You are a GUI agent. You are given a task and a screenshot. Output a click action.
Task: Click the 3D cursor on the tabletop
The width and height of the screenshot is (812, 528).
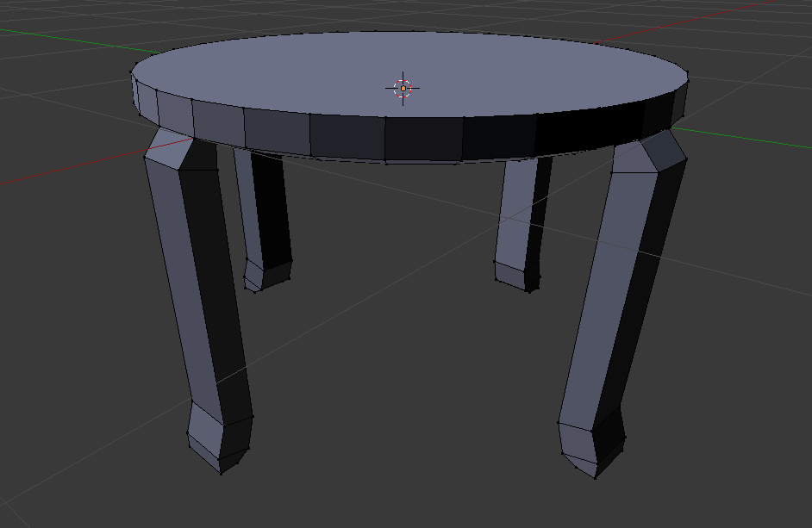coord(403,88)
